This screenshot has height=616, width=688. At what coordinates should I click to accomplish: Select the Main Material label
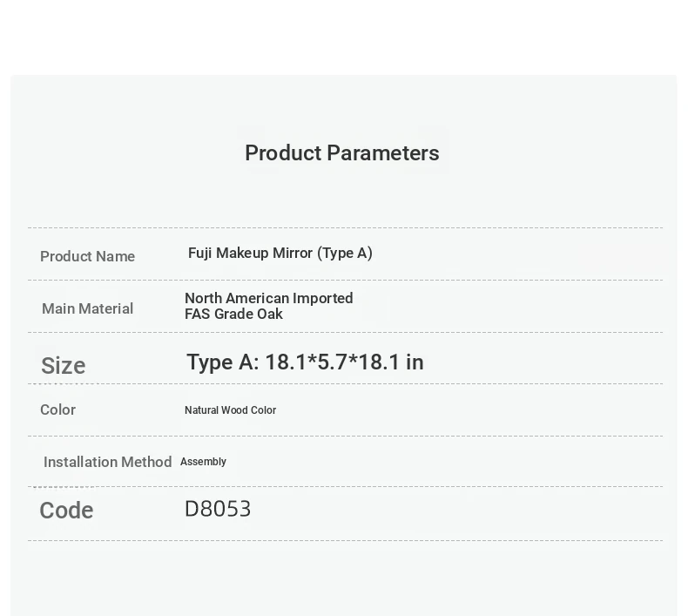[87, 308]
